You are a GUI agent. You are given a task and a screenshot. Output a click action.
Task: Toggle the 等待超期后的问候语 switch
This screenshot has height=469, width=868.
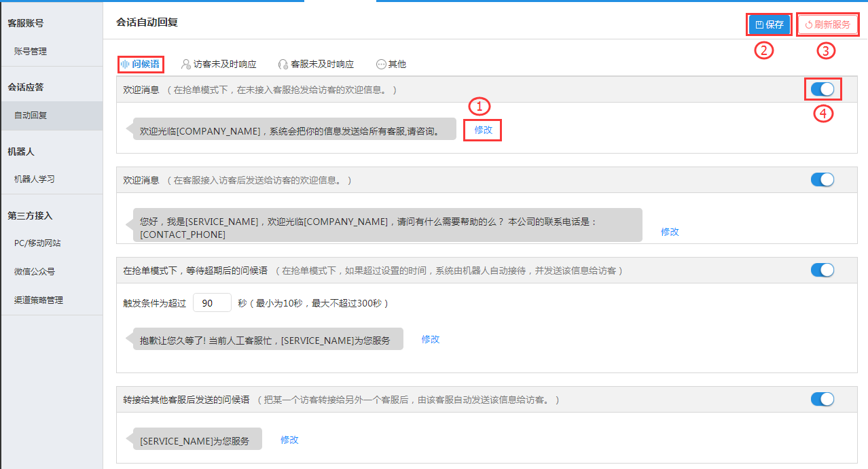tap(822, 270)
